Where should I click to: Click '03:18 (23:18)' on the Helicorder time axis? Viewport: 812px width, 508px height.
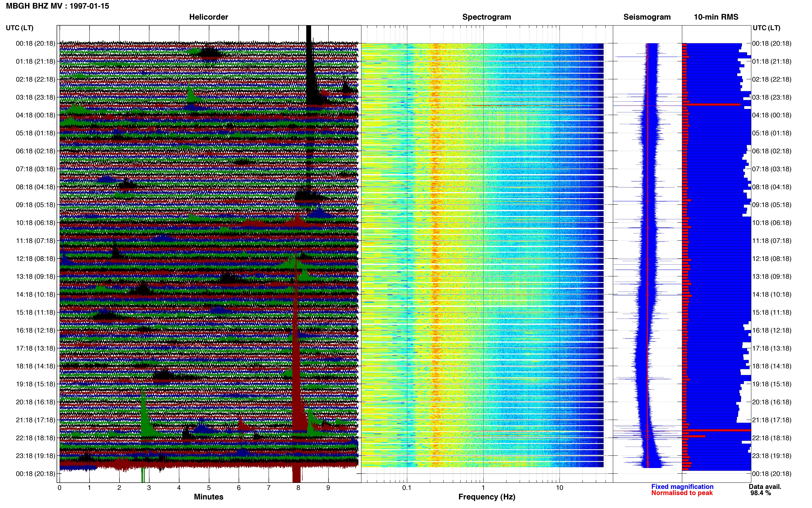pyautogui.click(x=36, y=97)
